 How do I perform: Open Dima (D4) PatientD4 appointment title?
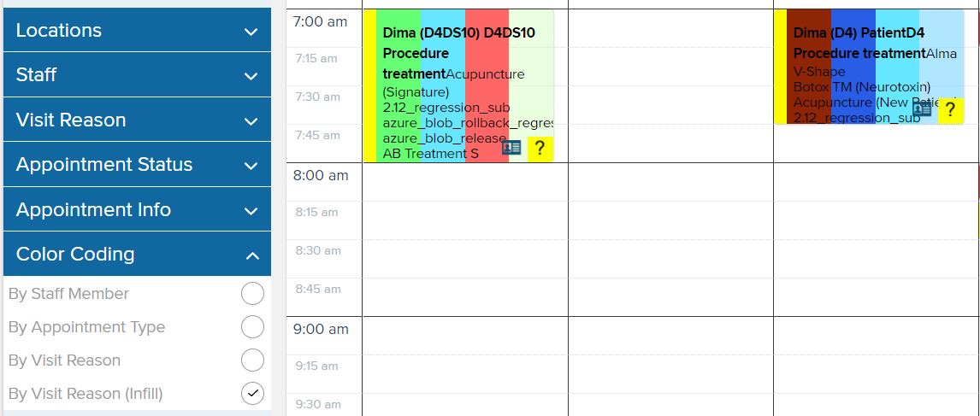[x=859, y=32]
